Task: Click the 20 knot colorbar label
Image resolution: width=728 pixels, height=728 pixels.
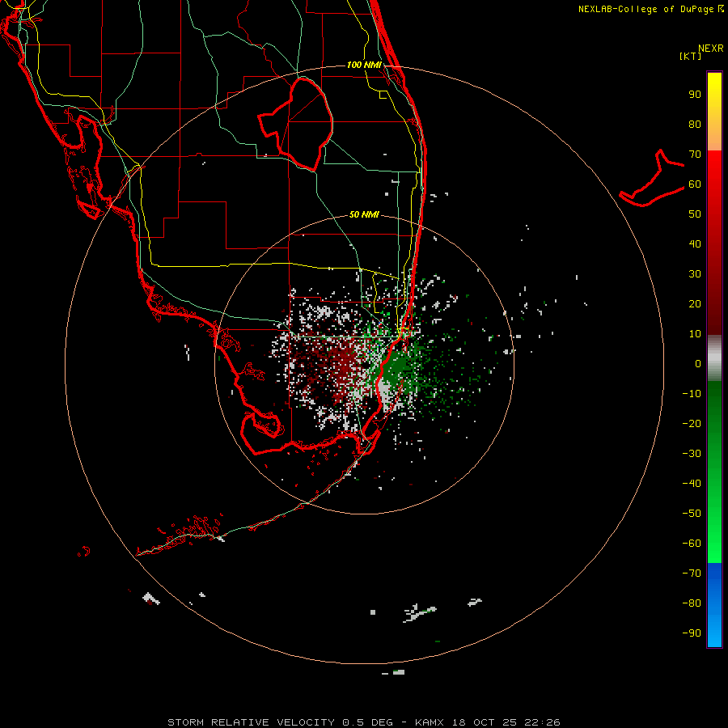Action: pyautogui.click(x=695, y=303)
